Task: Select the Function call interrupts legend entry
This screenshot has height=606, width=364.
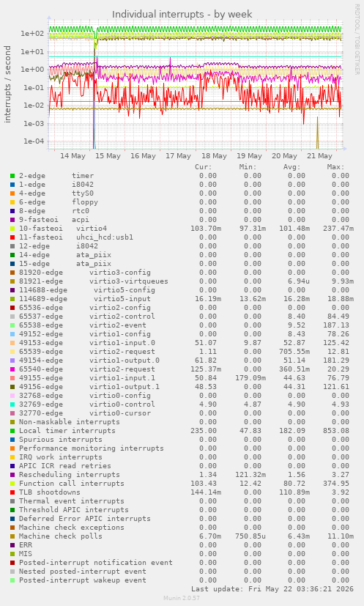Action: tap(72, 484)
